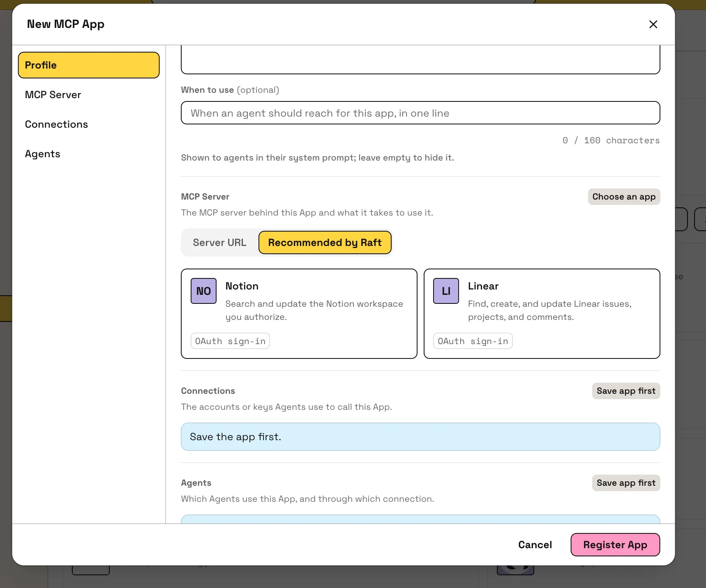Select the Linear title in card
This screenshot has height=588, width=706.
click(x=483, y=286)
